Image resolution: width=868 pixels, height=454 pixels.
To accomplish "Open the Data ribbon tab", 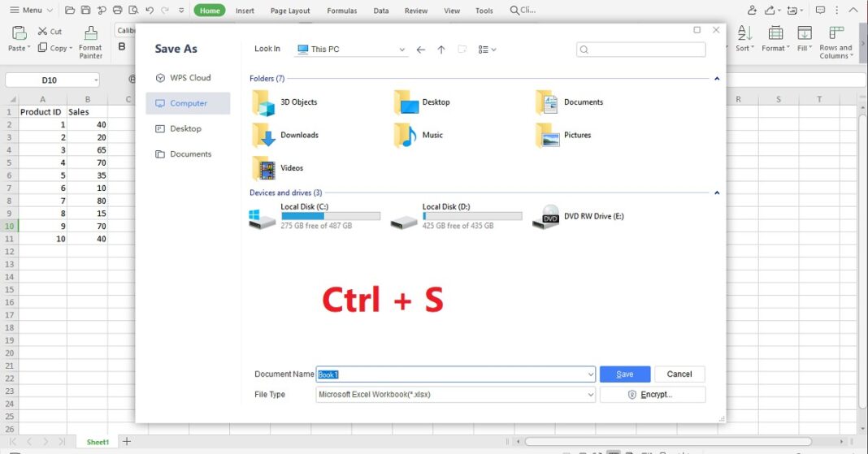I will [381, 11].
